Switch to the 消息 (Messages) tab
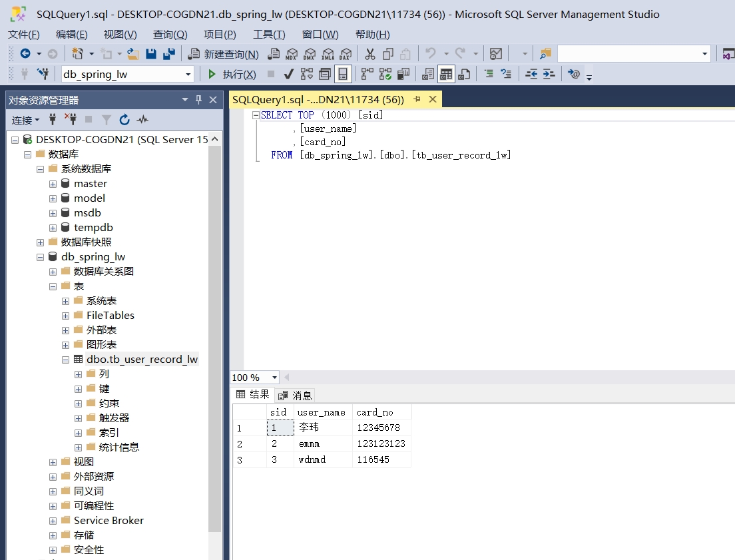This screenshot has width=735, height=560. pyautogui.click(x=296, y=396)
